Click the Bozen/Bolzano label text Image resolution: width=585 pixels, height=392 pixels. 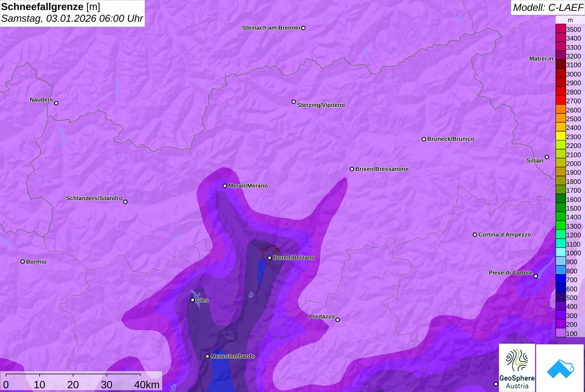[294, 258]
